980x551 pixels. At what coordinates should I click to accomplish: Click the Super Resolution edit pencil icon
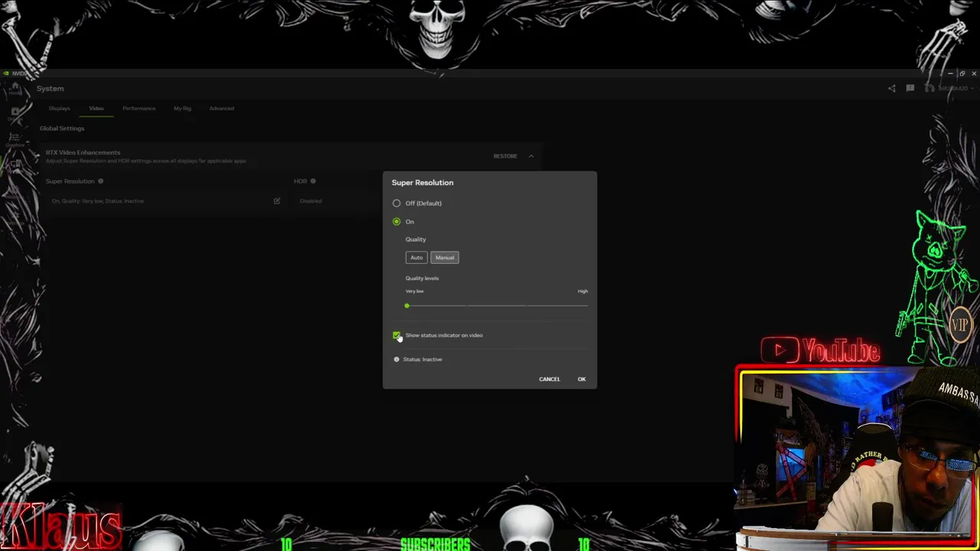(x=276, y=201)
